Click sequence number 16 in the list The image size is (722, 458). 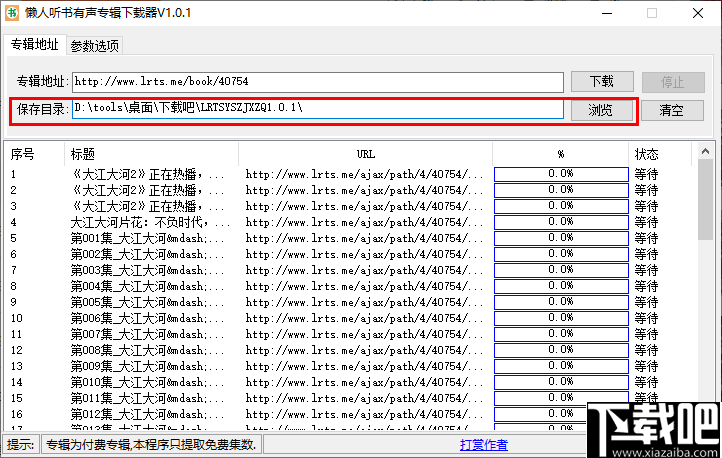(17, 414)
